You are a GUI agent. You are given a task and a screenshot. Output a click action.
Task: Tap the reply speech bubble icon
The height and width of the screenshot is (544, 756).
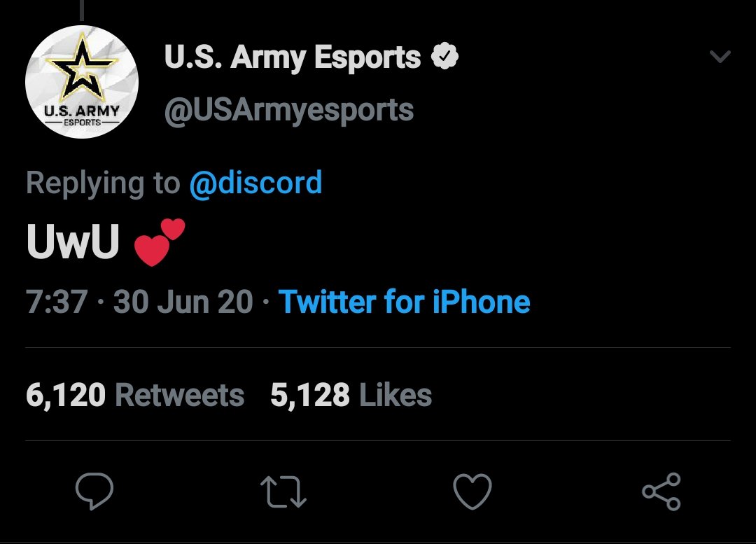pos(94,491)
